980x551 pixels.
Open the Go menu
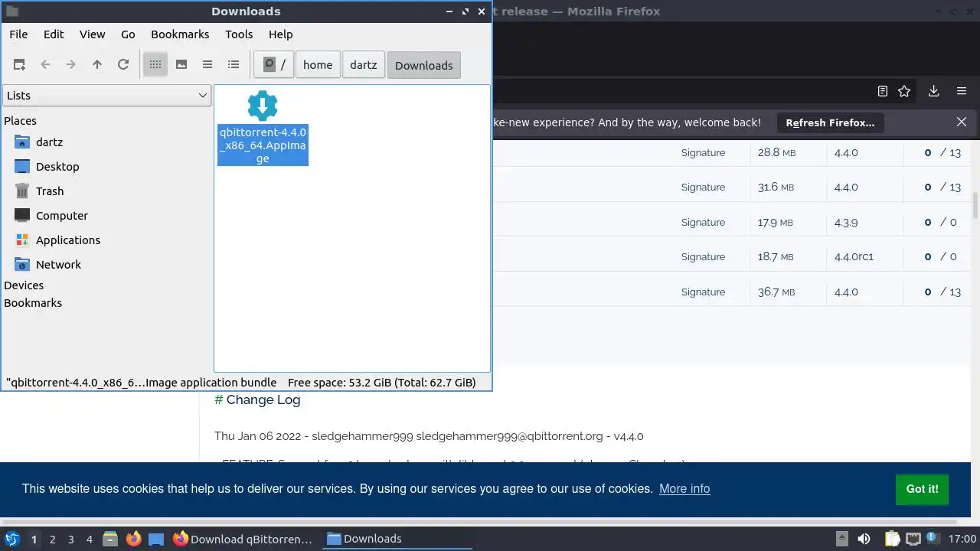click(x=128, y=34)
